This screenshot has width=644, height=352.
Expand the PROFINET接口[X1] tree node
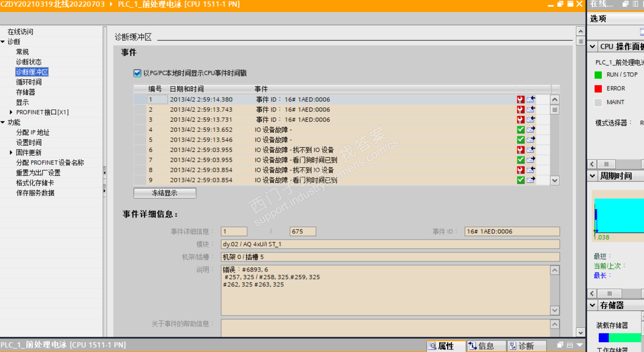click(x=11, y=112)
